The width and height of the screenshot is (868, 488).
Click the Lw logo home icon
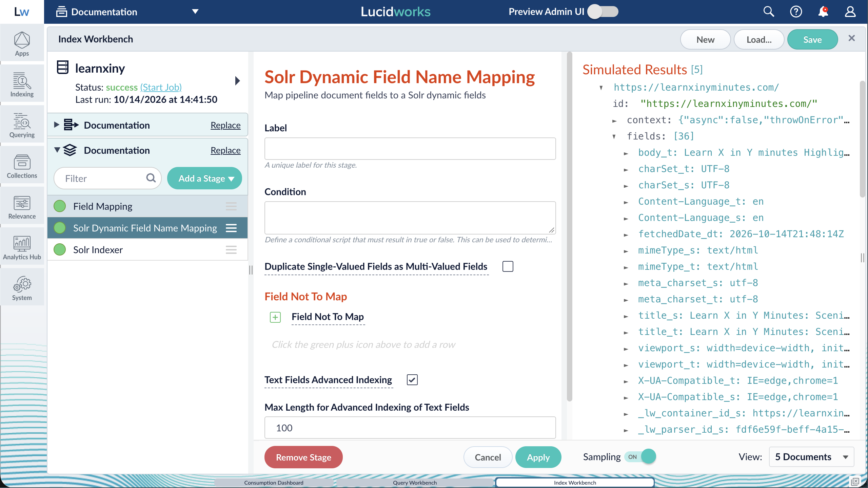tap(22, 12)
